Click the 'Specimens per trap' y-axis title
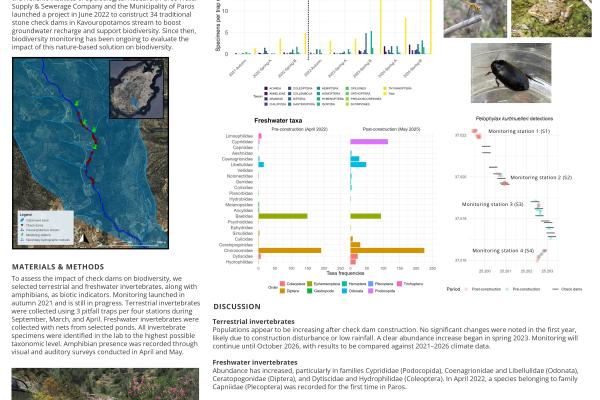 (217, 26)
